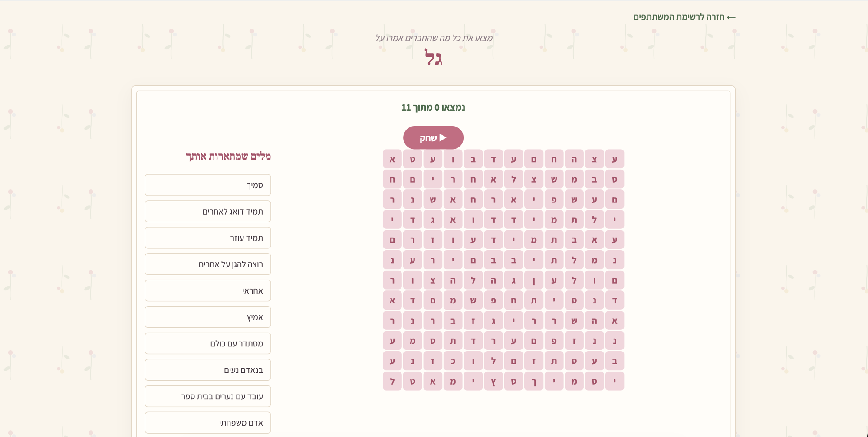Viewport: 868px width, 437px height.
Task: Start the game with the שחק button
Action: (433, 138)
